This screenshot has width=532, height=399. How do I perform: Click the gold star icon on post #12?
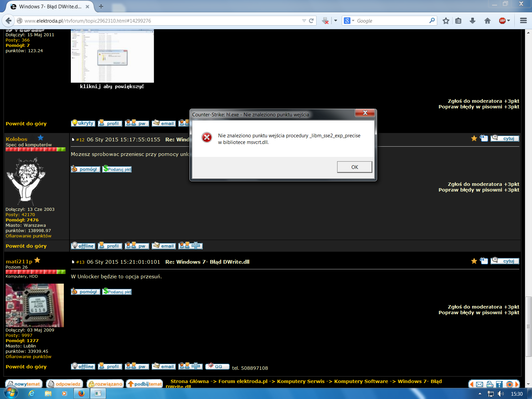pyautogui.click(x=474, y=138)
